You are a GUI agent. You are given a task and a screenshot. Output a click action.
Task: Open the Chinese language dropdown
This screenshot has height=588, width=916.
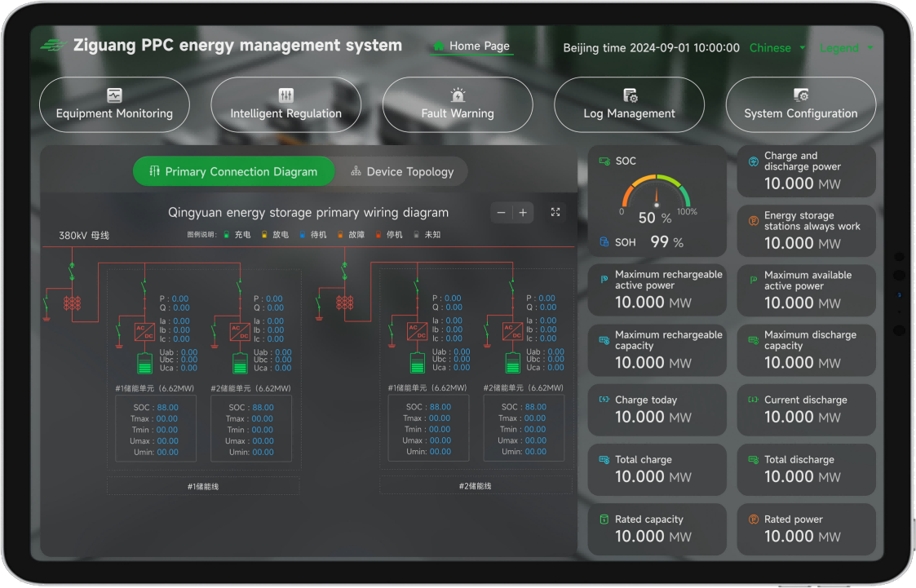[x=777, y=48]
